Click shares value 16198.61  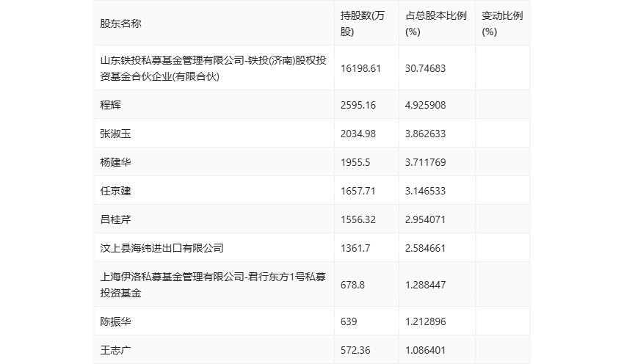coord(360,68)
